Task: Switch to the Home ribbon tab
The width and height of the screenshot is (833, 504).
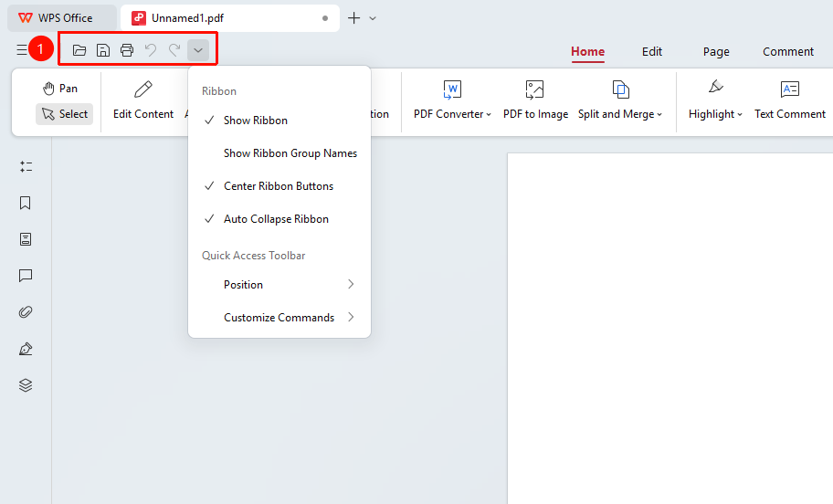Action: coord(587,51)
